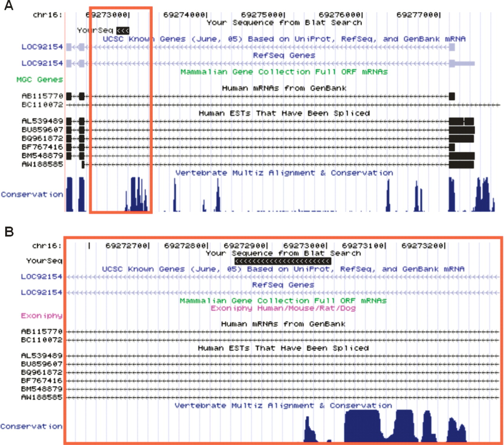Open the MGC Genes track label in panel A
The image size is (504, 445).
[39, 80]
